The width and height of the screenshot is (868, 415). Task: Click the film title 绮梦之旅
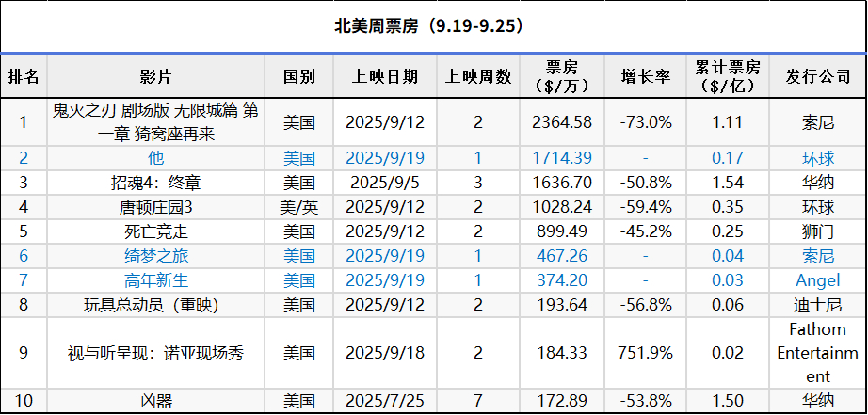click(x=155, y=256)
